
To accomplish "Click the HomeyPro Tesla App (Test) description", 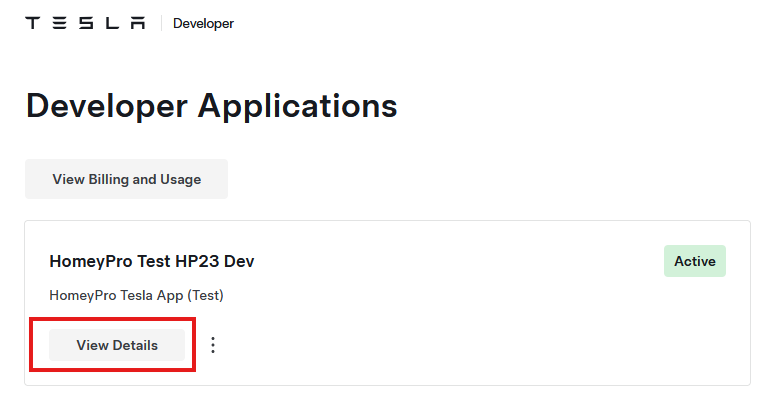I will (x=136, y=295).
